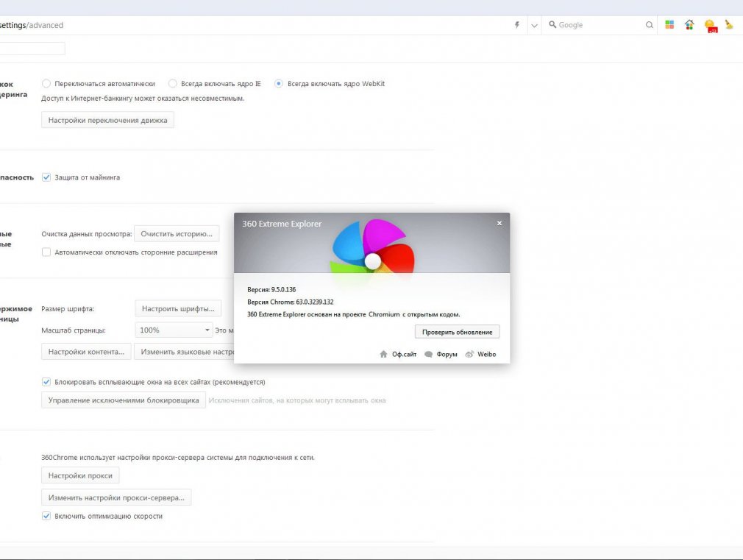Select 'Всегда включать ядро IE' radio
The image size is (743, 560).
tap(172, 83)
